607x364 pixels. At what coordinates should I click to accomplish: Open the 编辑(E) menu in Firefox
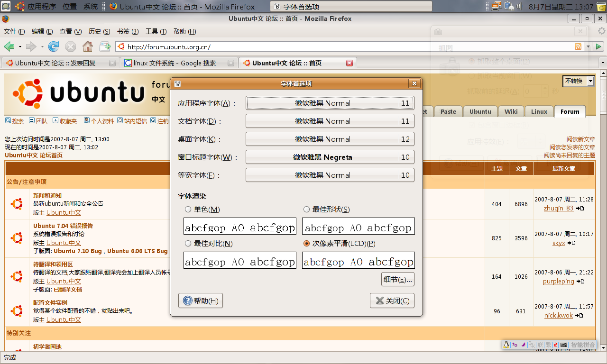click(42, 31)
